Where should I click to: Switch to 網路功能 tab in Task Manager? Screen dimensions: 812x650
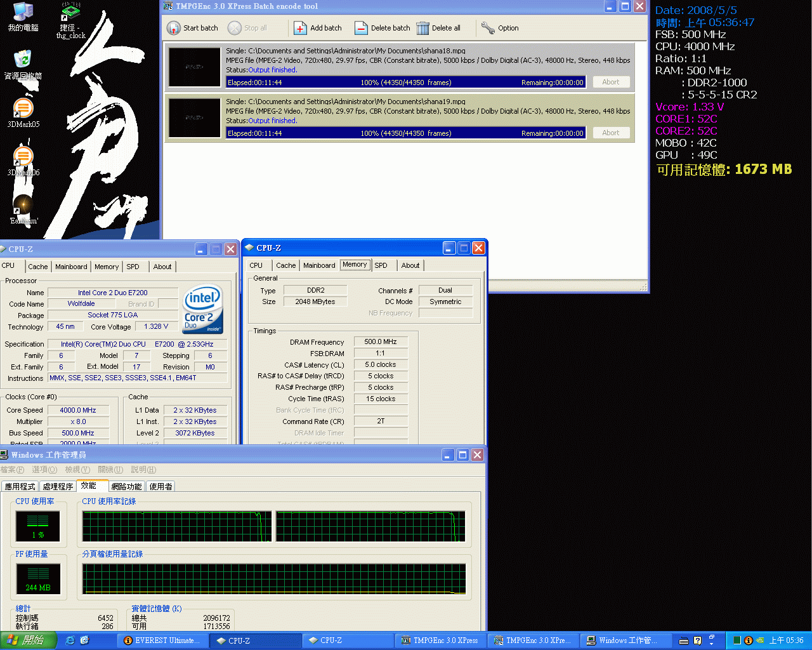point(126,487)
